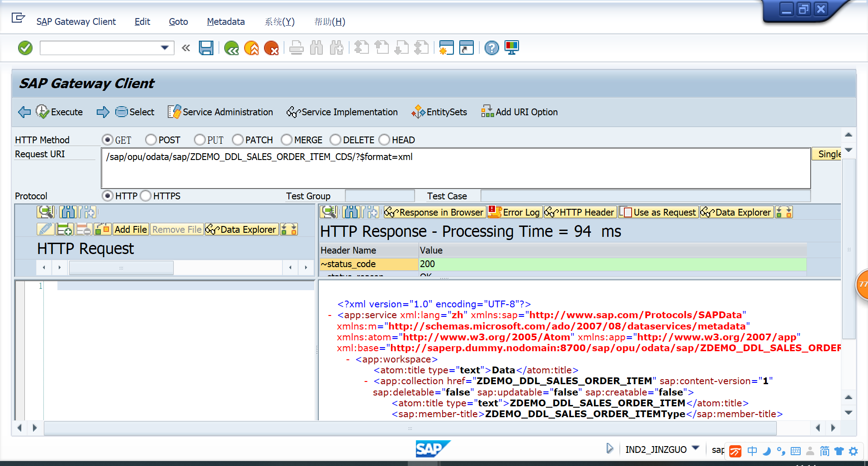The image size is (868, 466).
Task: Click the SAP menu icon at top left
Action: tap(18, 18)
